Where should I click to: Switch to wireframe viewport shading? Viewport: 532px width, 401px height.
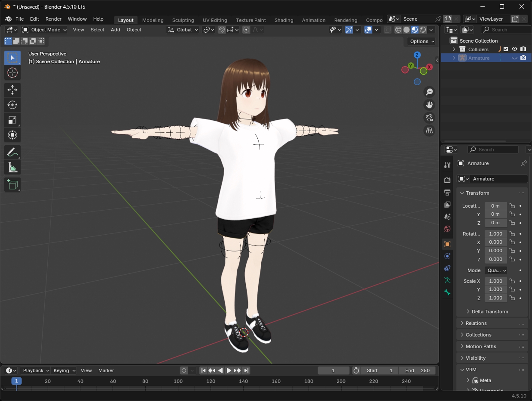point(398,30)
